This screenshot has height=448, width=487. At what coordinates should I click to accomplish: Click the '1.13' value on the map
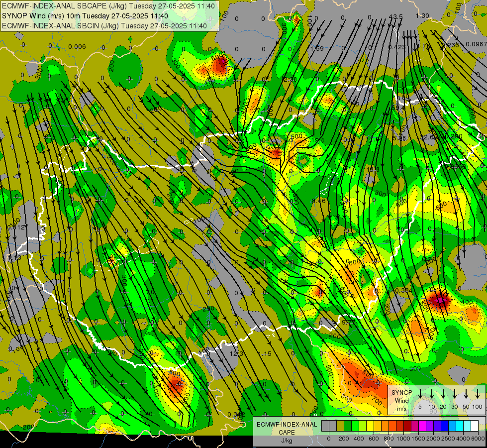14,258
